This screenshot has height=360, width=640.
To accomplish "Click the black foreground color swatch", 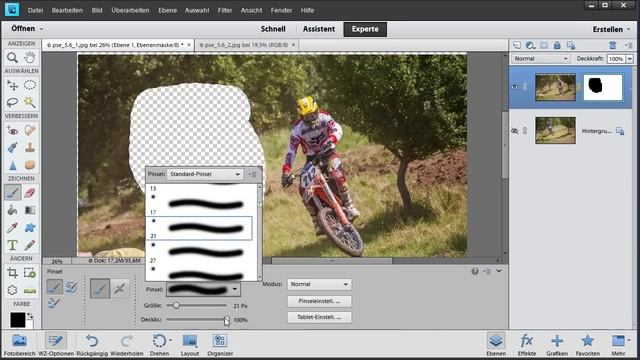I will point(17,320).
